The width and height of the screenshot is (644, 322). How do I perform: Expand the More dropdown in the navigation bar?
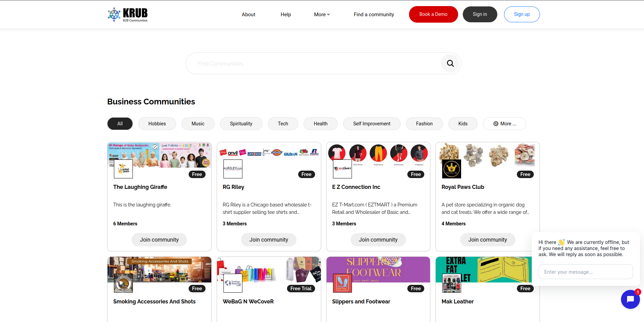pyautogui.click(x=322, y=15)
